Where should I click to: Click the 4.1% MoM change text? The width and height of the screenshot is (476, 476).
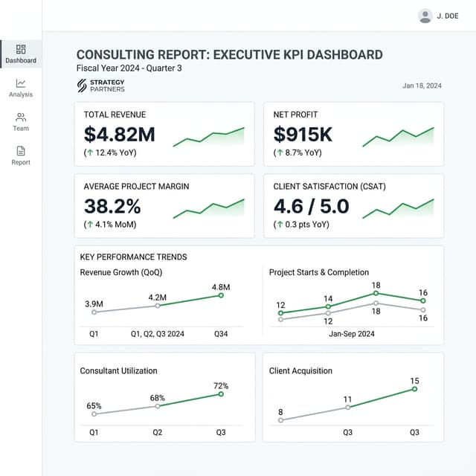pos(110,225)
